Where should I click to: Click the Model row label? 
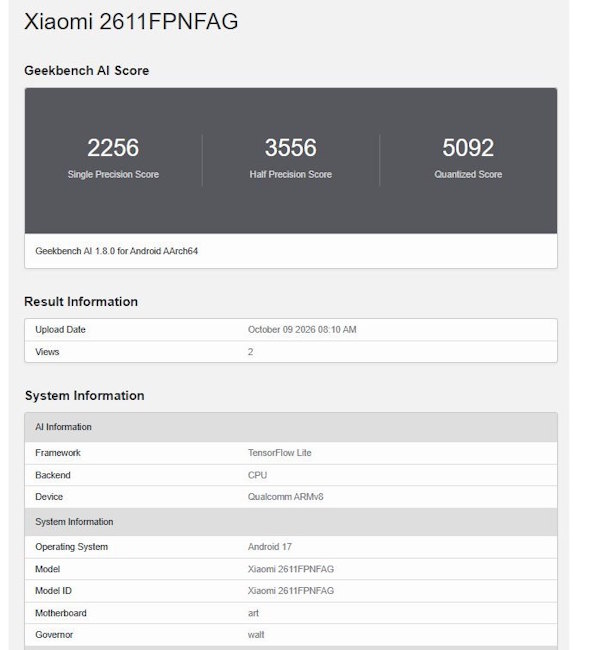point(47,570)
